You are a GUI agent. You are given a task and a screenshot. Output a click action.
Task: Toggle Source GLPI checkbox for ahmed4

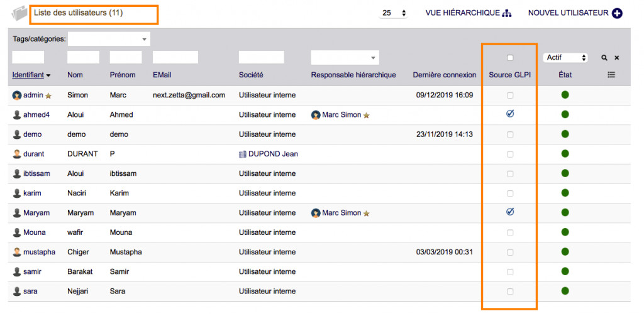tap(510, 114)
